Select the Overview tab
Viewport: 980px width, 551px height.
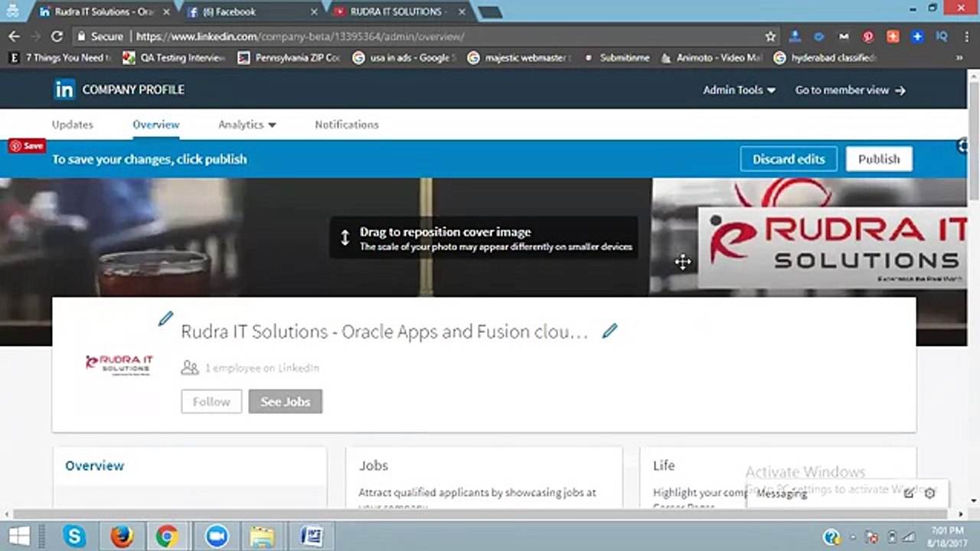156,124
